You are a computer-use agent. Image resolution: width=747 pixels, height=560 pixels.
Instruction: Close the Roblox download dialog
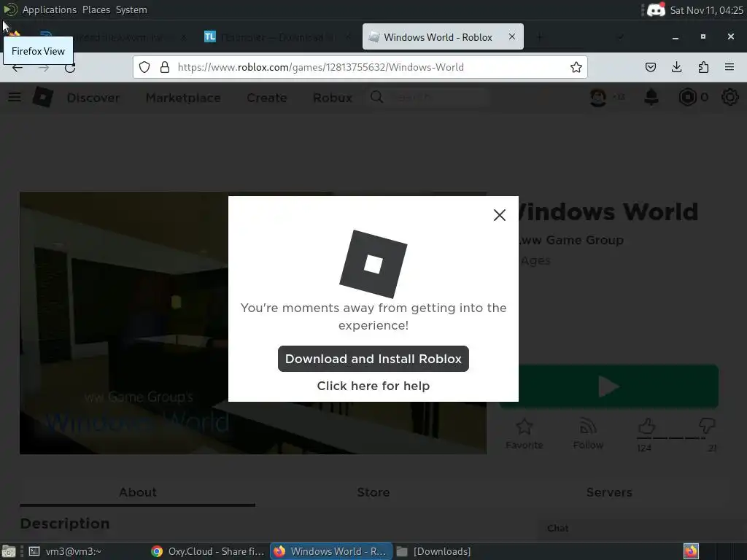point(499,215)
